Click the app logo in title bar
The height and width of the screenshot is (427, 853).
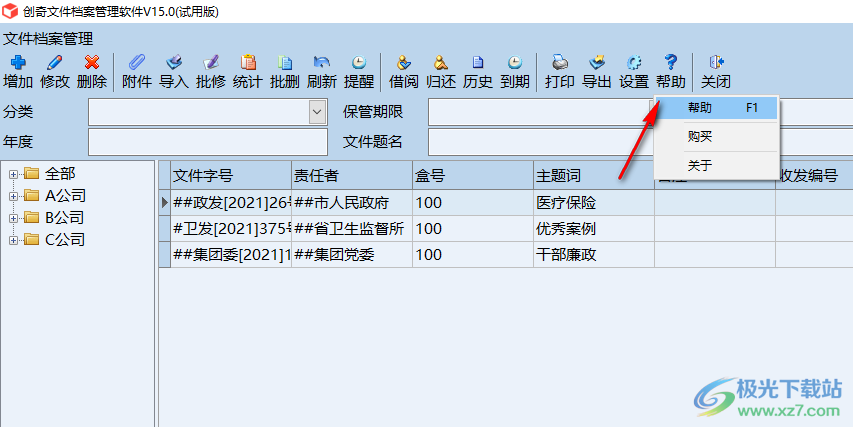point(10,11)
